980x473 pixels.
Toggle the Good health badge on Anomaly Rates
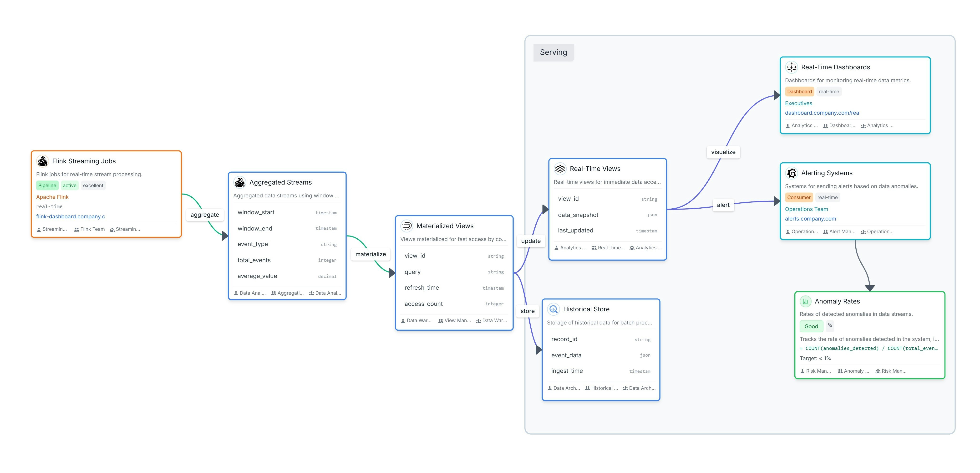(811, 326)
